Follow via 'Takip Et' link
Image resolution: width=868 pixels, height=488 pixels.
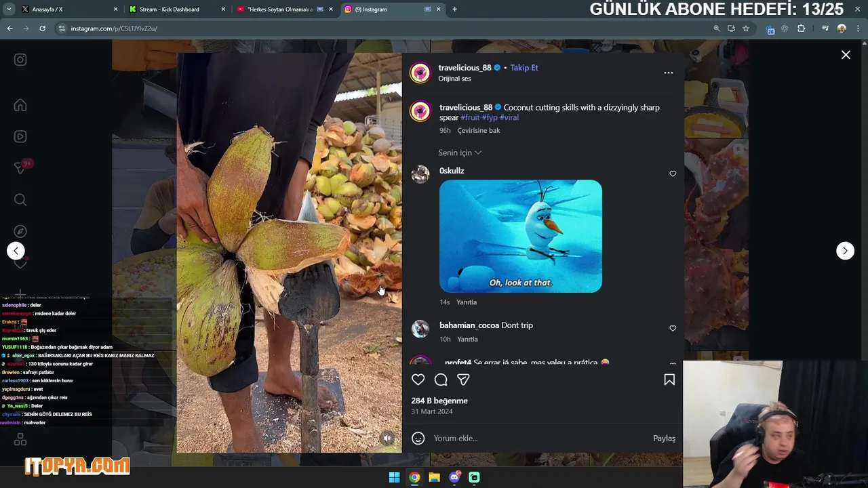point(524,68)
